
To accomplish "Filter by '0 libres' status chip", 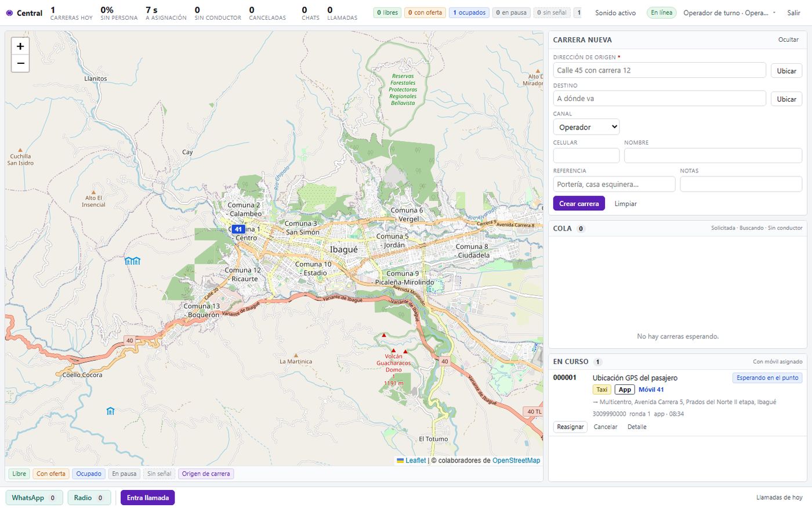I will point(387,13).
